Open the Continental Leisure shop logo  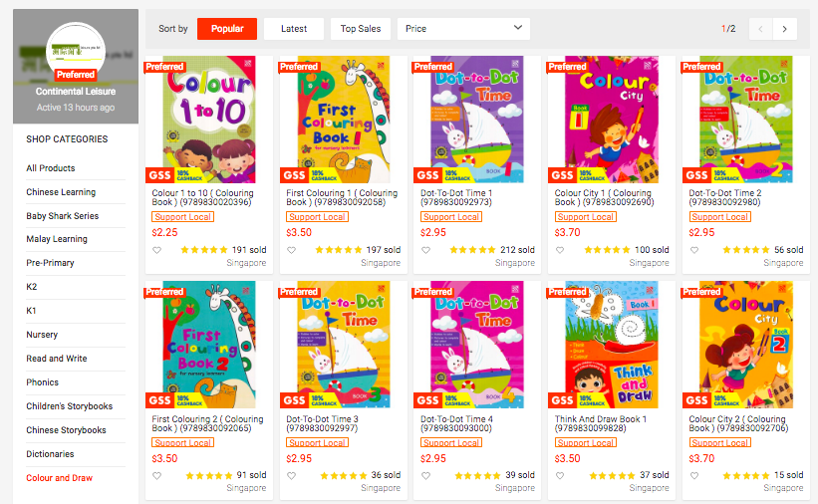click(x=76, y=51)
